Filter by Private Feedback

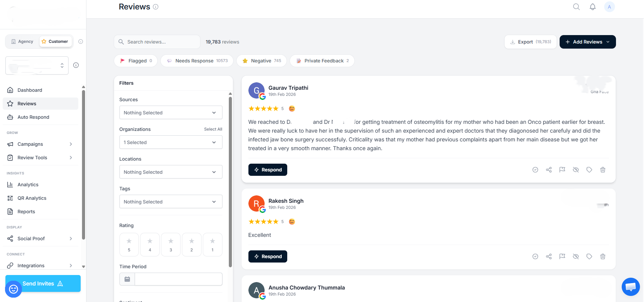tap(322, 61)
